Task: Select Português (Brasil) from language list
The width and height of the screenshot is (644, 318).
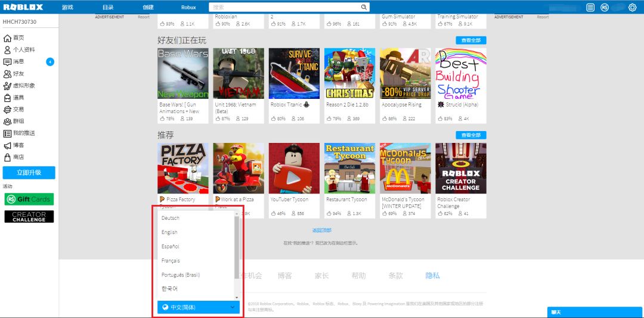Action: click(x=181, y=275)
